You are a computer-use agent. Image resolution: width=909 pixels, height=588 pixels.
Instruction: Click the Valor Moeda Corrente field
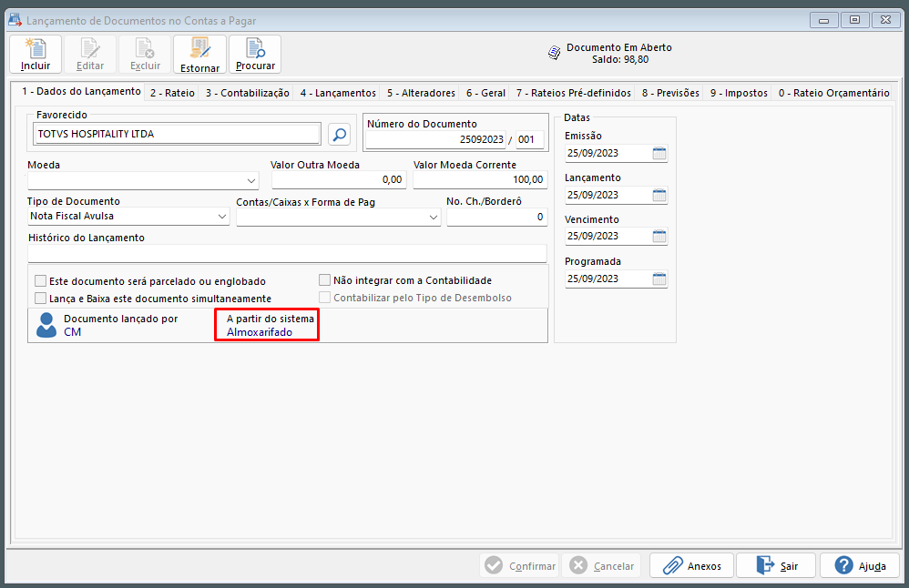[x=480, y=180]
